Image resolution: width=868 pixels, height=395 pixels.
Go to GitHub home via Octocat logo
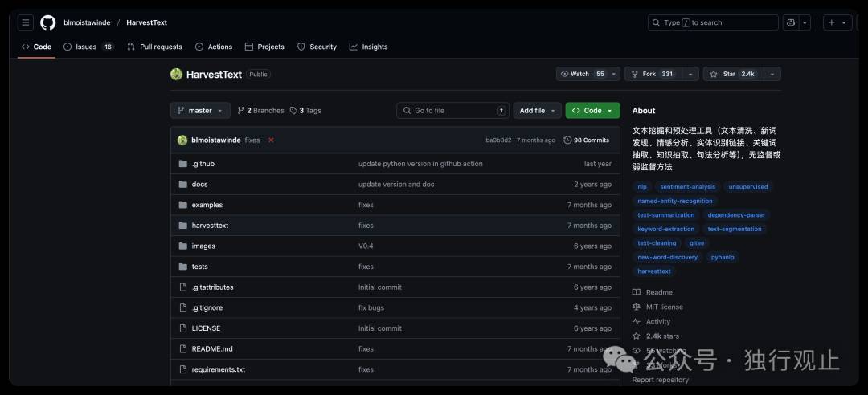[x=48, y=22]
